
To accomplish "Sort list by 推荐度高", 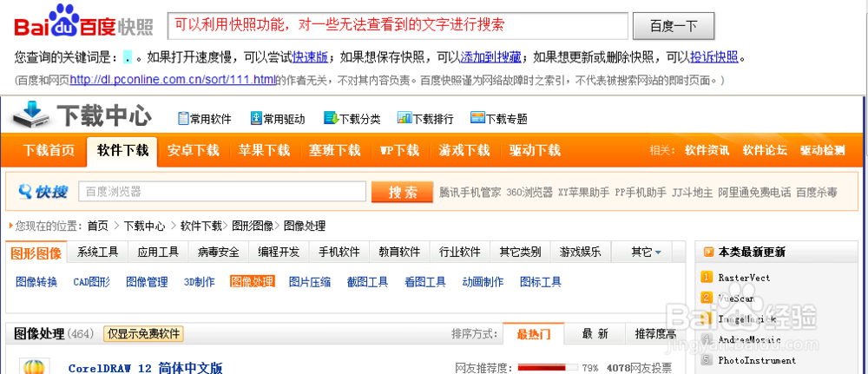I will [x=655, y=333].
